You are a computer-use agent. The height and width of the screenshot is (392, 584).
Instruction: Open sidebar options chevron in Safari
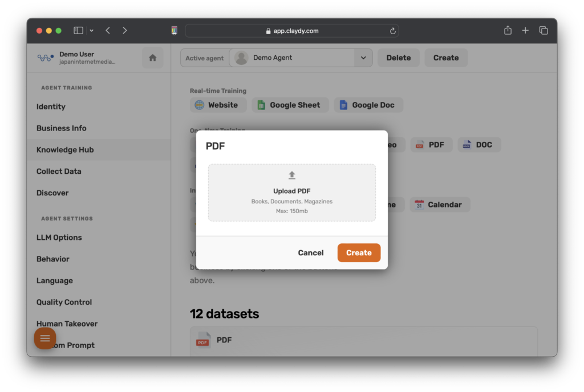coord(91,31)
